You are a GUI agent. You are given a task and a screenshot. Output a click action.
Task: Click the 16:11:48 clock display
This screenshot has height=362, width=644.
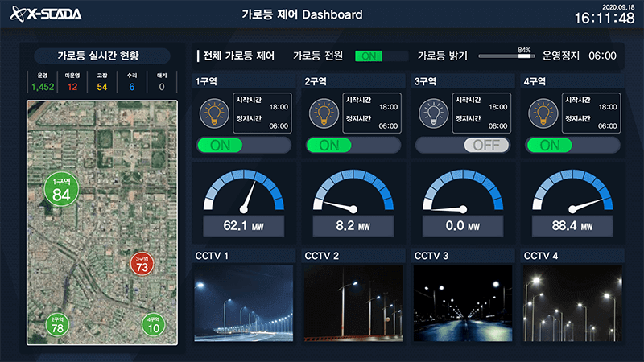click(x=605, y=18)
